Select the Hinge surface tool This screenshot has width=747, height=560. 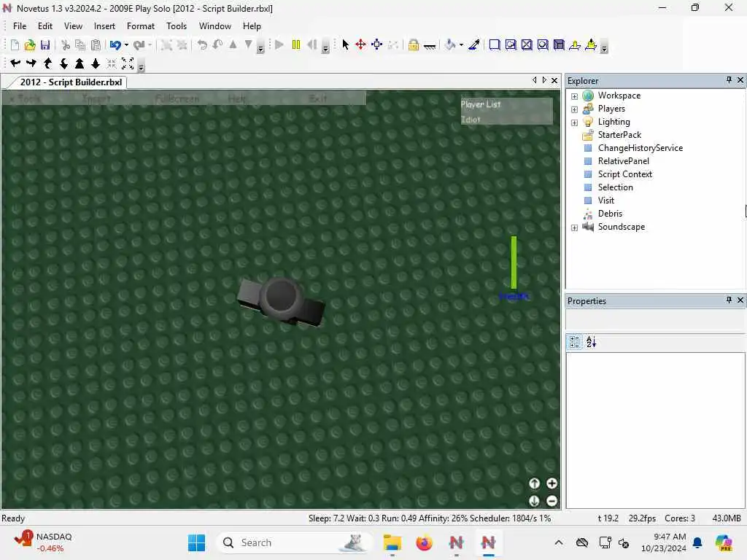pos(575,44)
